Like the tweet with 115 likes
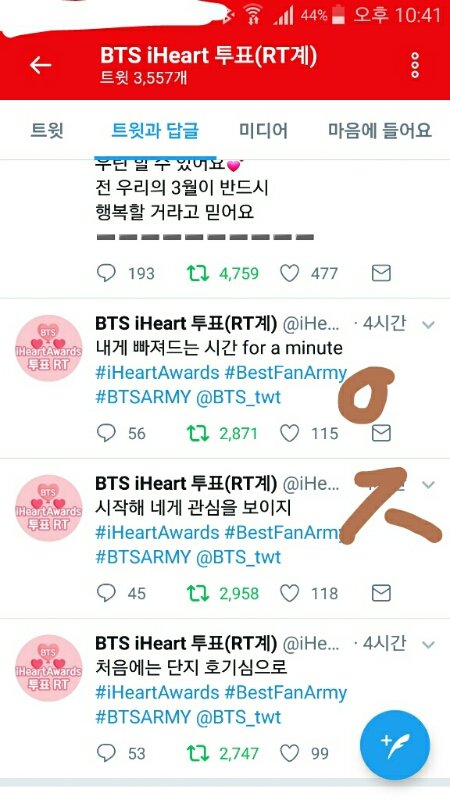The width and height of the screenshot is (450, 800). pos(289,433)
